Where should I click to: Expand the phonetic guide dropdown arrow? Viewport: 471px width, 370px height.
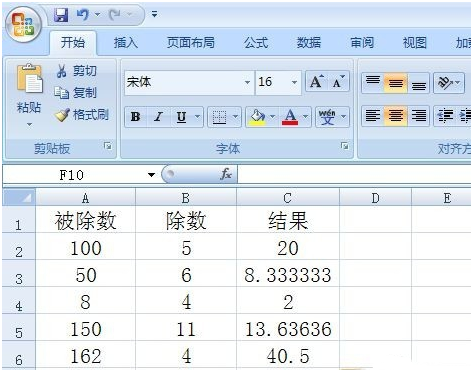click(344, 117)
